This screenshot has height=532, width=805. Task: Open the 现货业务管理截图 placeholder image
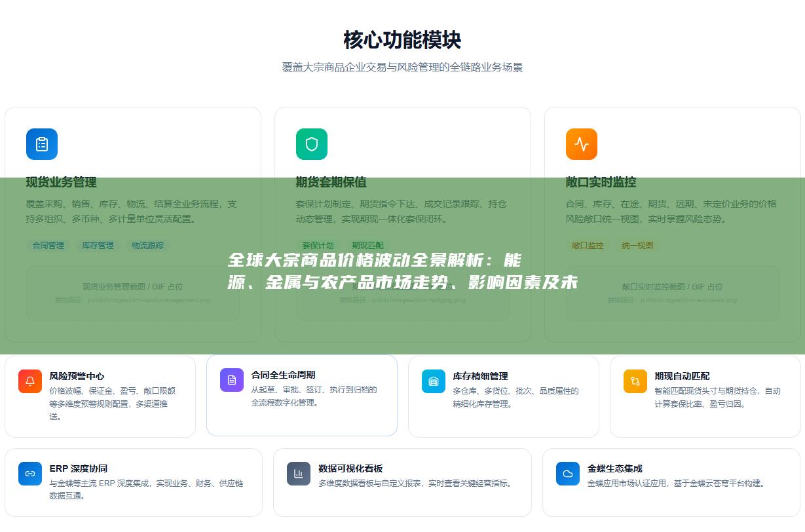133,293
